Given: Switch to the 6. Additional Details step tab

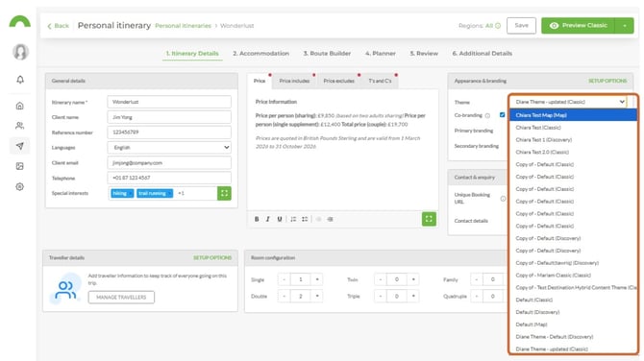Looking at the screenshot, I should (483, 54).
